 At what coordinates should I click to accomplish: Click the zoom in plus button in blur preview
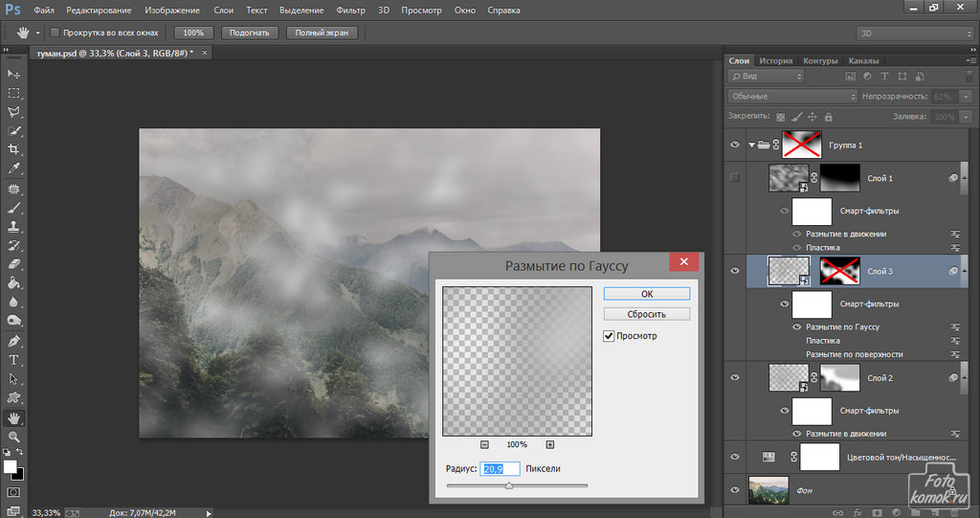pyautogui.click(x=549, y=444)
